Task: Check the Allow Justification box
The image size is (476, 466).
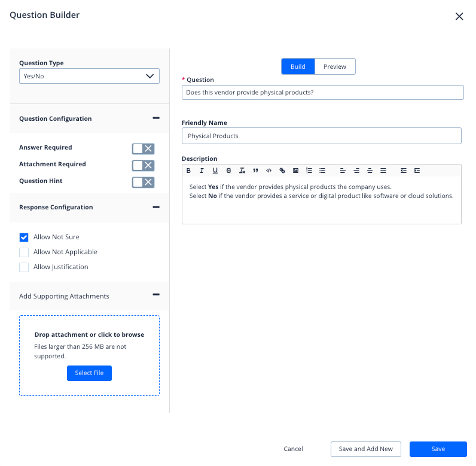Action: click(24, 267)
